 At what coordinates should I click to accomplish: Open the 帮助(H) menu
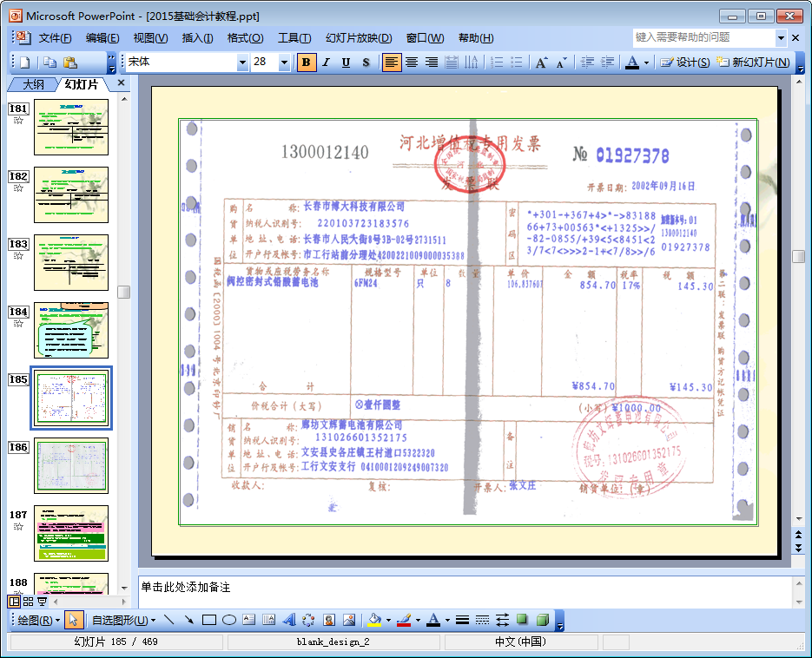(475, 38)
